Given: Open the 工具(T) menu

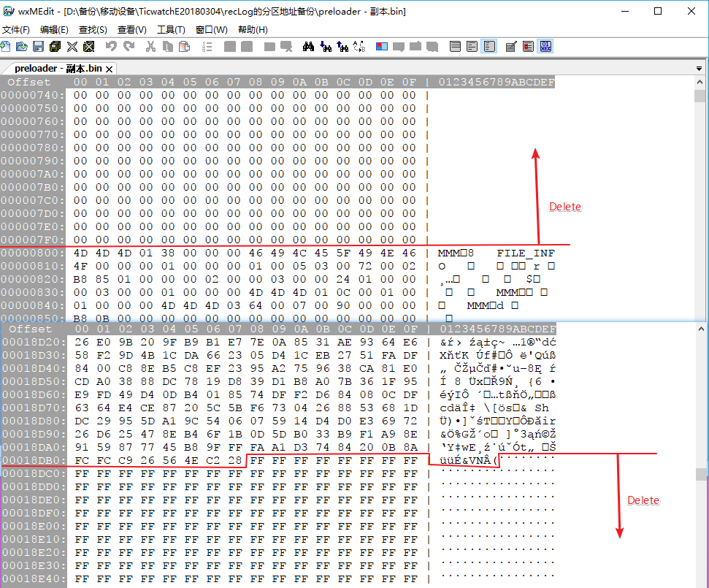Looking at the screenshot, I should pos(171,30).
